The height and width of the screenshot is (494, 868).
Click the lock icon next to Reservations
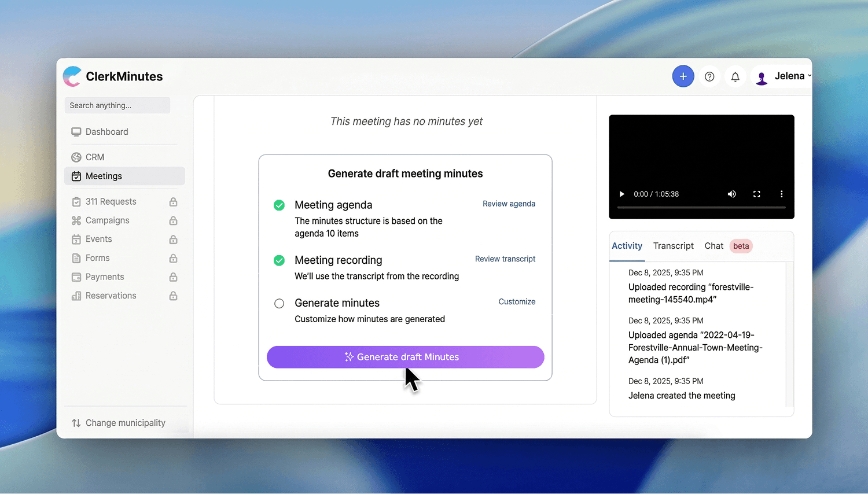click(x=173, y=296)
